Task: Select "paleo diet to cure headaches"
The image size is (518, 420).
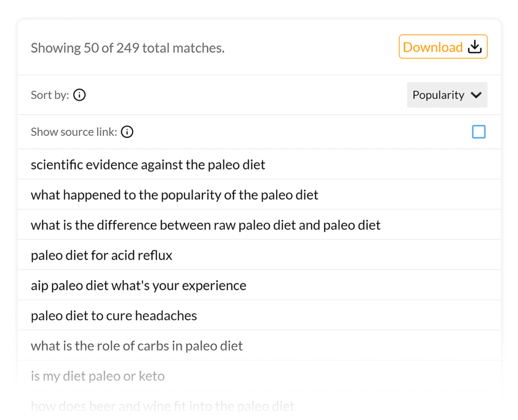Action: (x=114, y=316)
